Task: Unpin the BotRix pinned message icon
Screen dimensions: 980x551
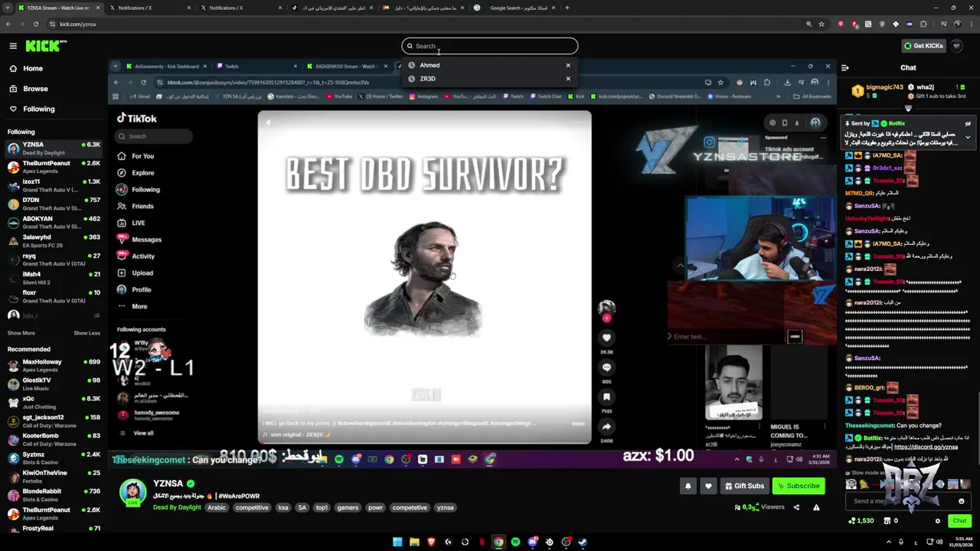Action: (968, 123)
